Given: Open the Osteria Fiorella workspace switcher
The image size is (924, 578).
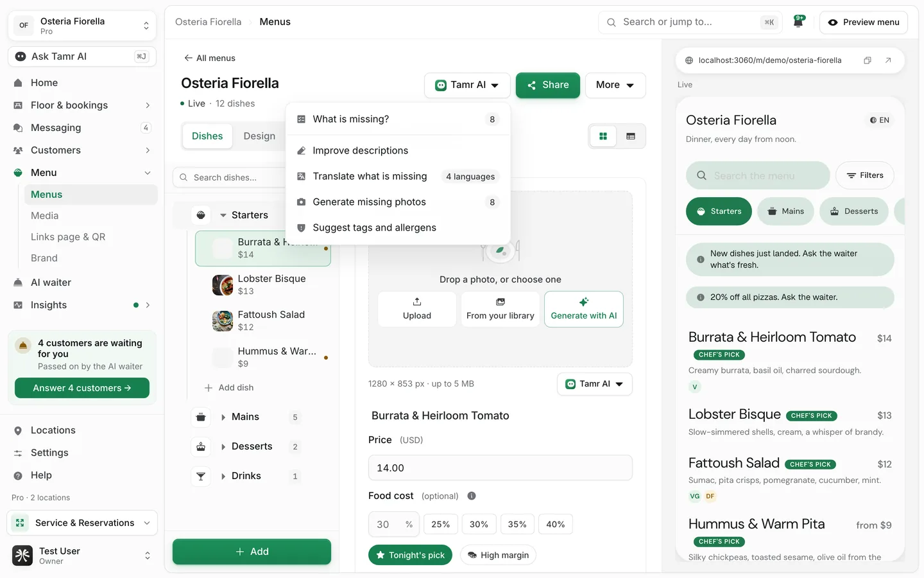Looking at the screenshot, I should (82, 26).
